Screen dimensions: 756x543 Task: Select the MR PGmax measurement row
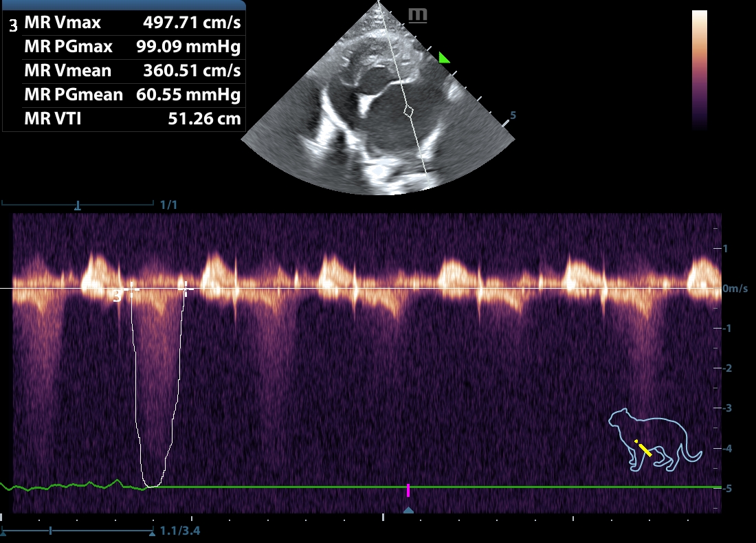coord(124,47)
